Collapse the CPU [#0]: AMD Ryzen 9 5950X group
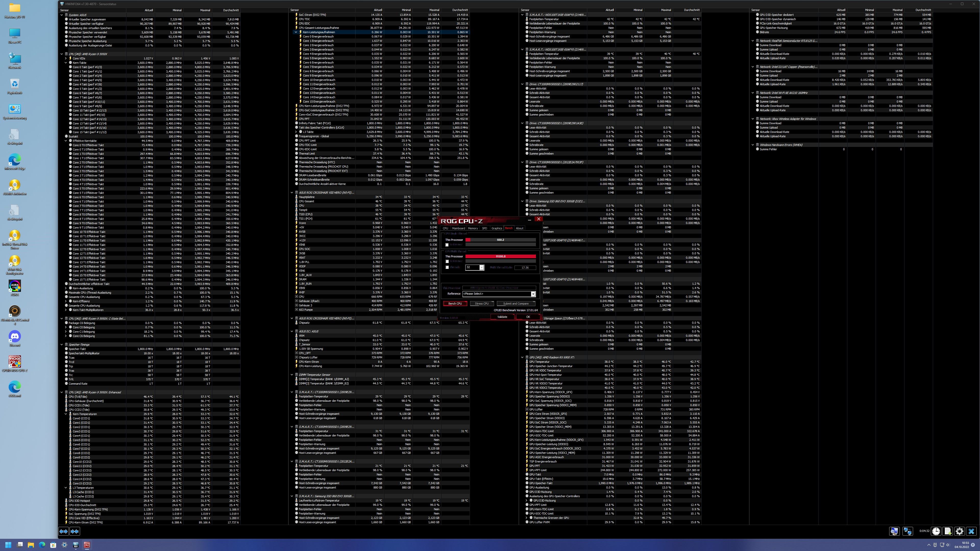 (x=62, y=54)
